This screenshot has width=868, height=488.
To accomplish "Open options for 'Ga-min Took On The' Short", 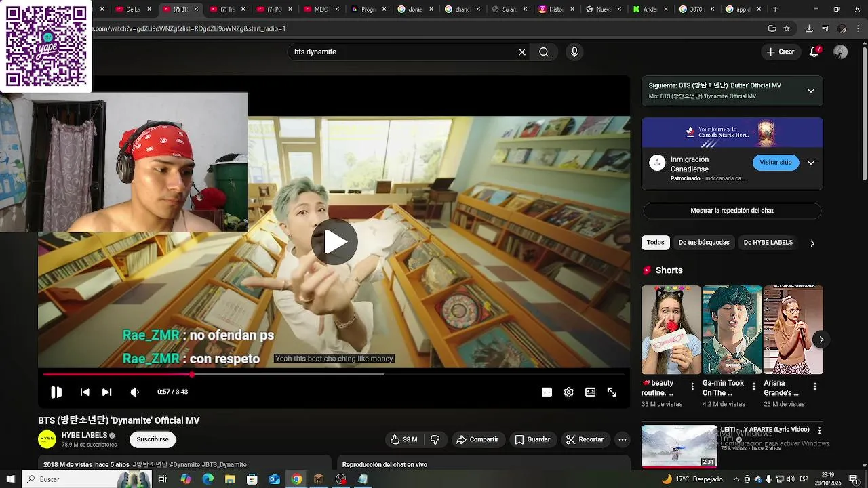I will point(753,386).
